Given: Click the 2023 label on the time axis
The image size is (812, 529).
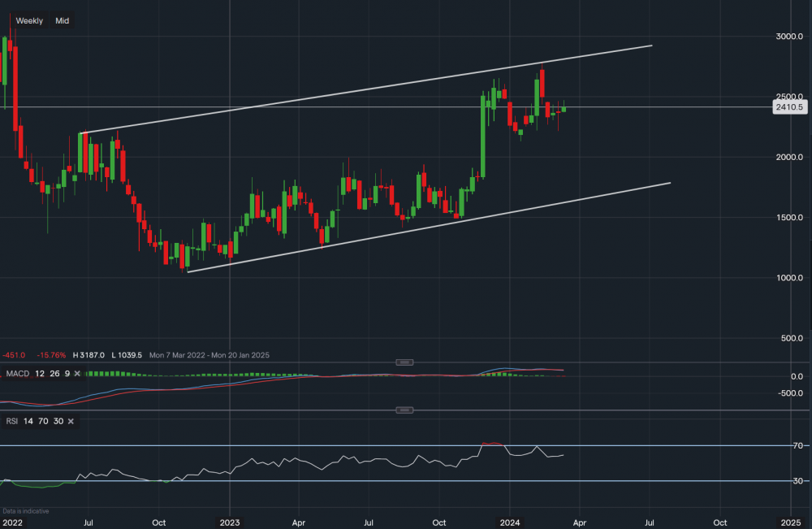Looking at the screenshot, I should pyautogui.click(x=230, y=520).
